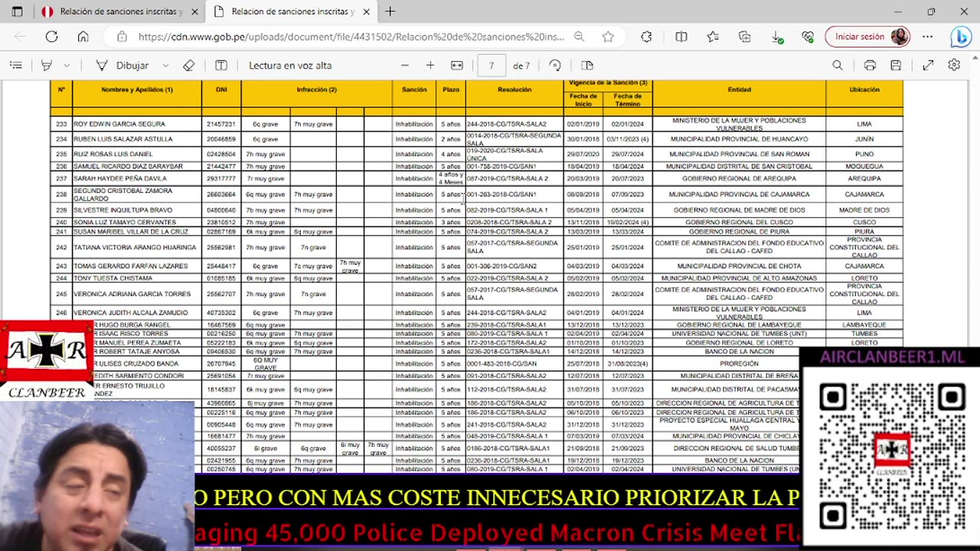Click GOBIERNO REGIONAL DE AREQUIPA cell

coord(740,178)
